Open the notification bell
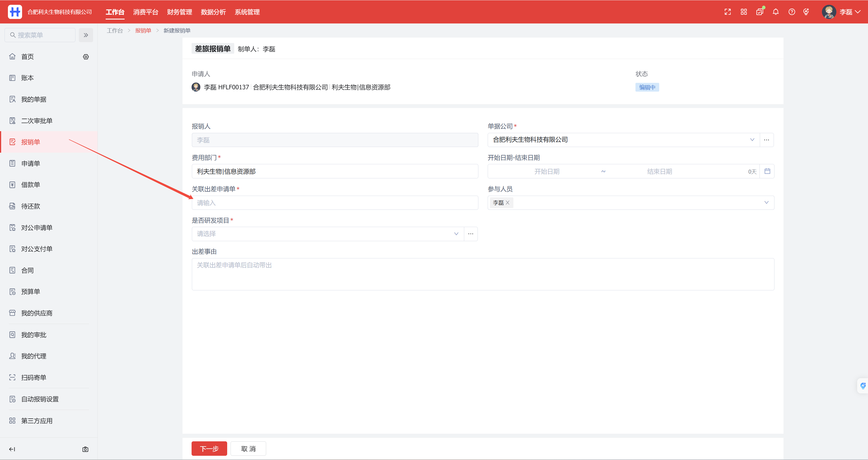868x460 pixels. click(776, 12)
